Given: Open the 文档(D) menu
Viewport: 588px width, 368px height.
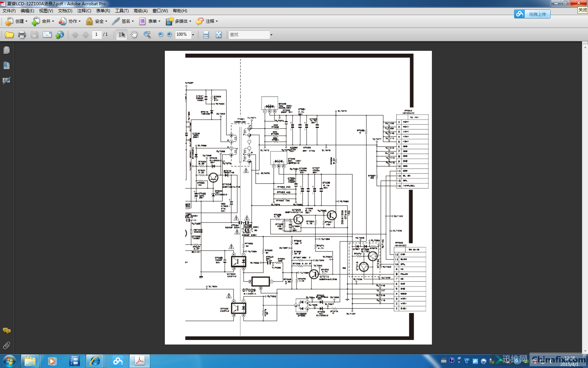Looking at the screenshot, I should click(x=65, y=11).
